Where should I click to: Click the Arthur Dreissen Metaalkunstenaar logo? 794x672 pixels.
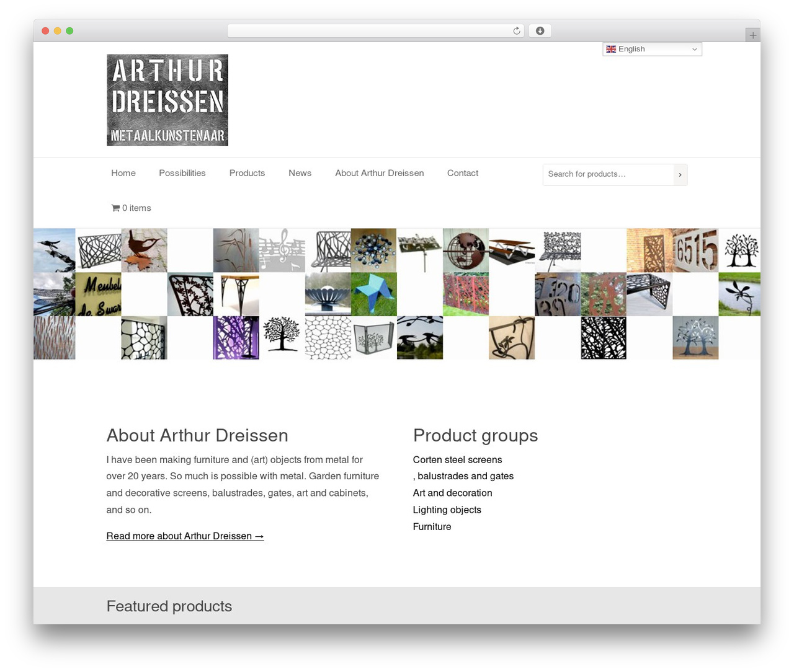[x=167, y=100]
